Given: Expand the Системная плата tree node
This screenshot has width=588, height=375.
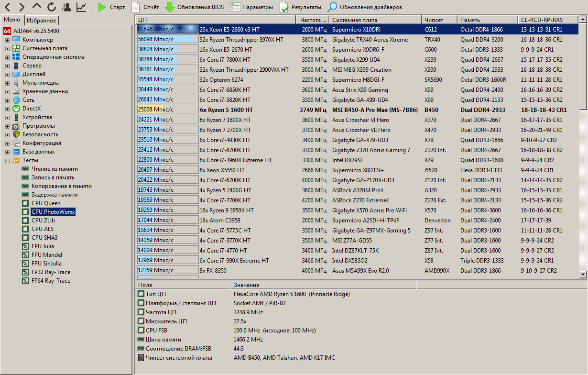Looking at the screenshot, I should tap(7, 48).
